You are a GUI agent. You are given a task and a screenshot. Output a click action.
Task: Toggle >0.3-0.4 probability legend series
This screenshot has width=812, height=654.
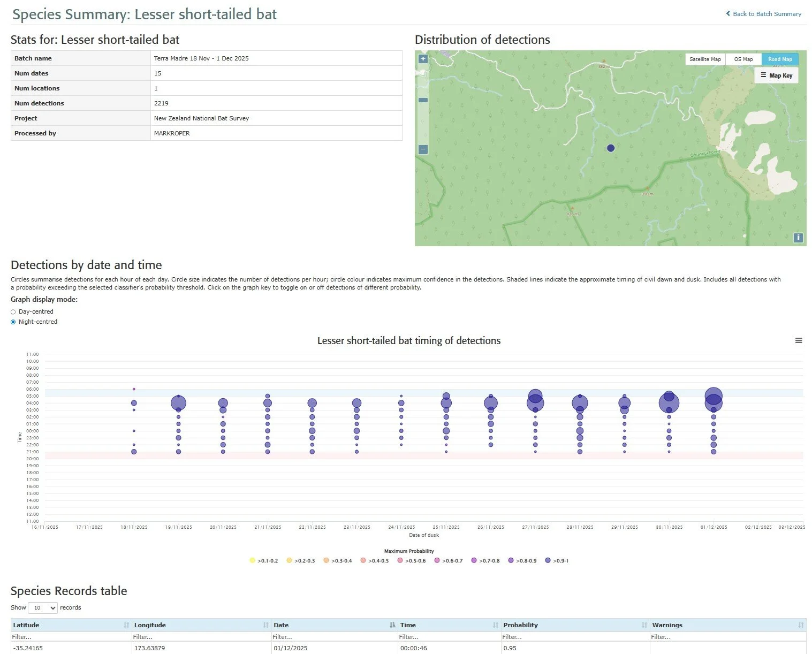(337, 561)
